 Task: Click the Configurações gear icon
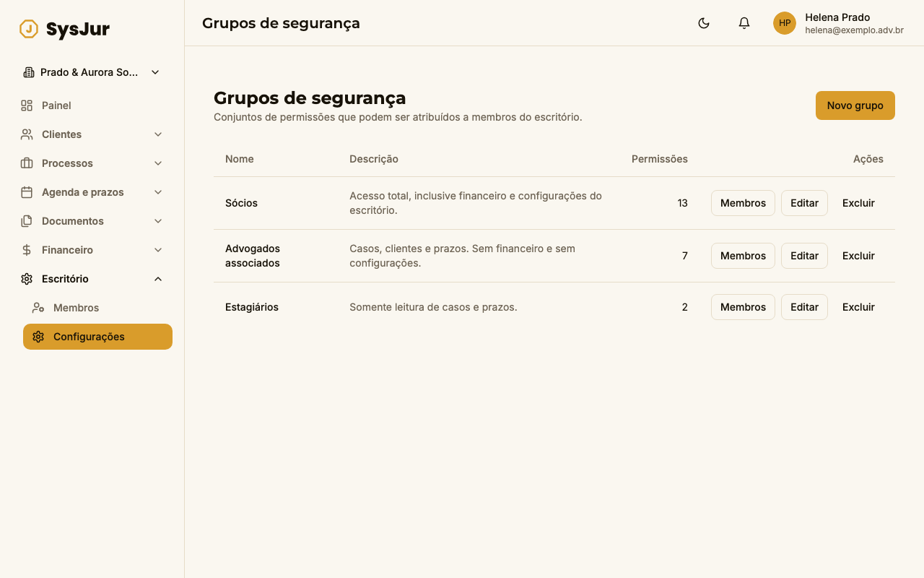(38, 337)
